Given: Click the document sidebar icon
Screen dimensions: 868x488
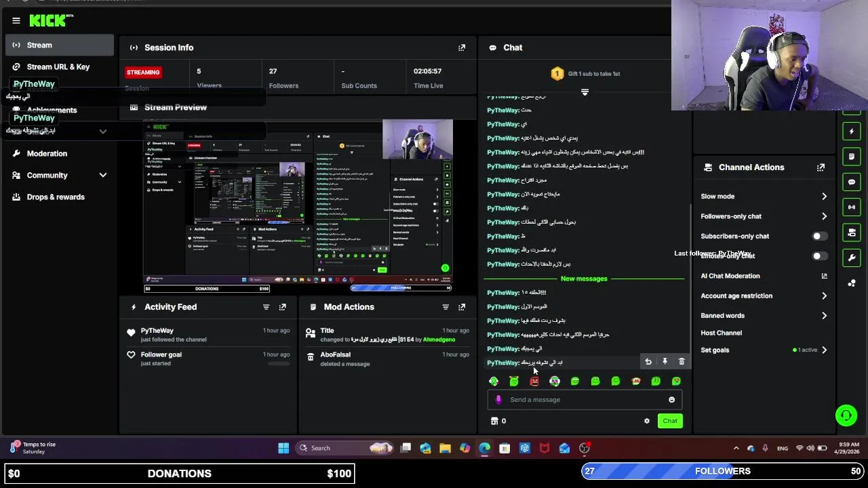Looking at the screenshot, I should coord(852,157).
